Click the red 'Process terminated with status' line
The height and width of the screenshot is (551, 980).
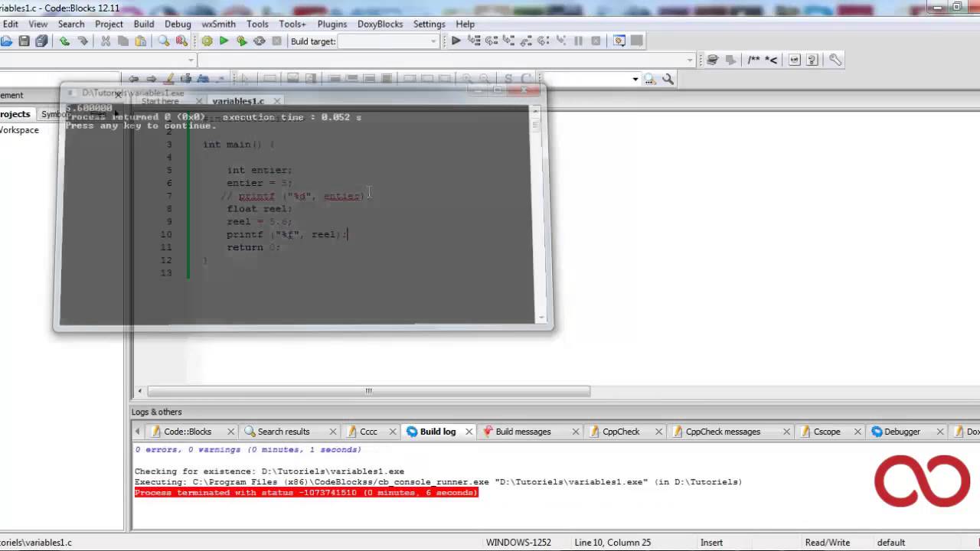306,493
